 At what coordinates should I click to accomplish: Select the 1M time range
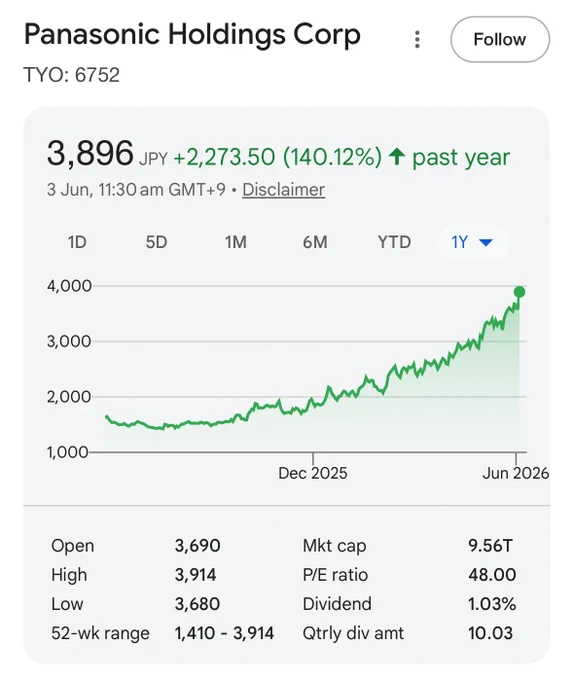pos(236,242)
